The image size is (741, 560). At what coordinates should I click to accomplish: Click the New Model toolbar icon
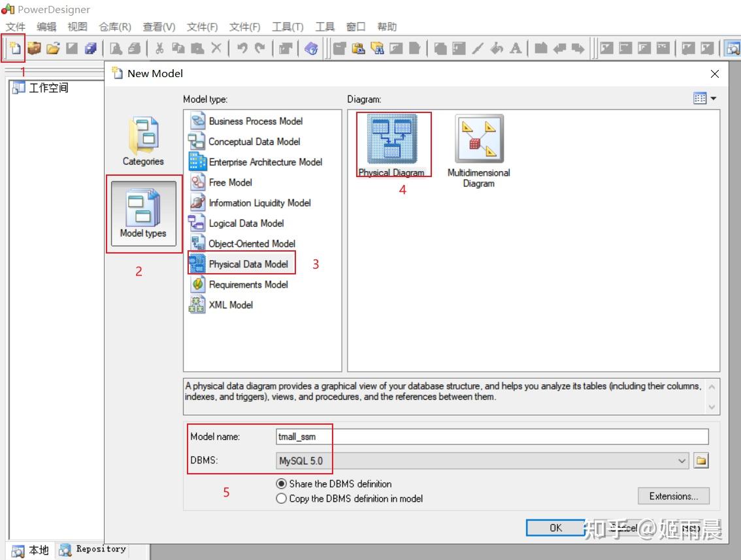click(x=15, y=48)
